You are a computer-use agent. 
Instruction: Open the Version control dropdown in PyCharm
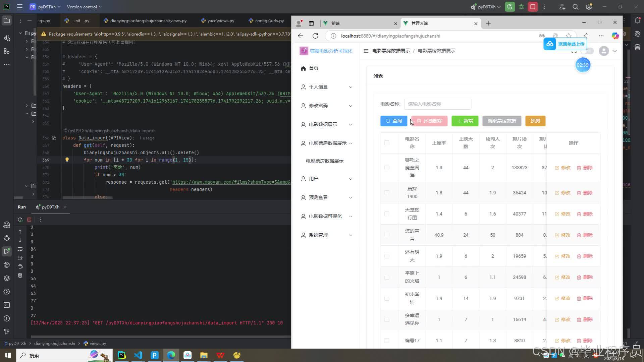pyautogui.click(x=83, y=7)
